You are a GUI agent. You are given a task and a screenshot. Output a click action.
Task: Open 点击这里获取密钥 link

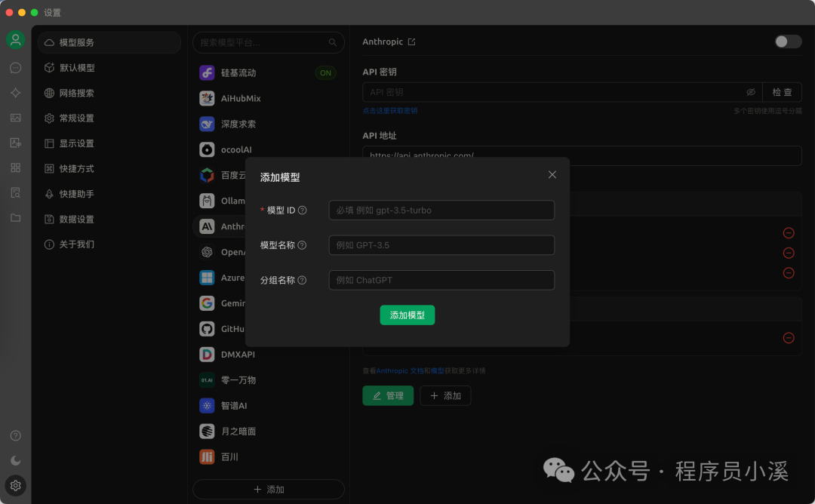click(390, 111)
